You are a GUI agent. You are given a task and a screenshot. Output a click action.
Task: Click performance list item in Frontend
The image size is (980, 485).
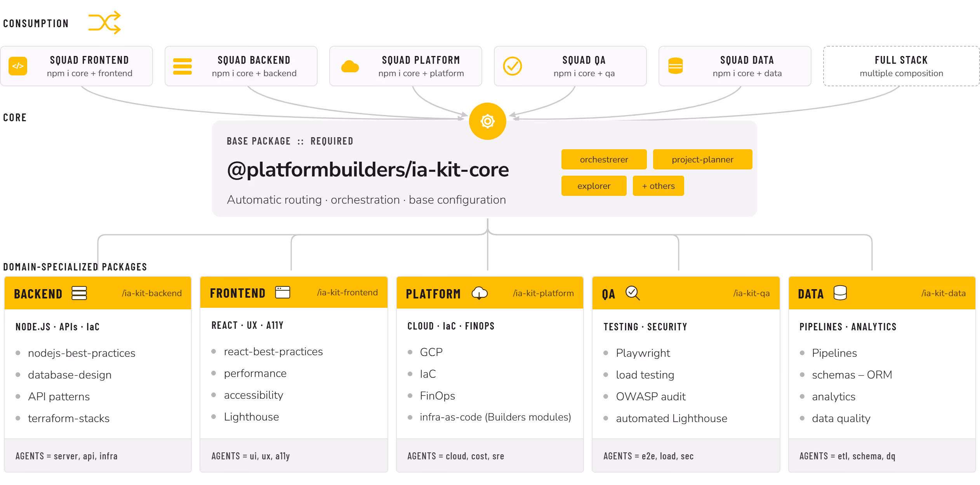coord(255,373)
